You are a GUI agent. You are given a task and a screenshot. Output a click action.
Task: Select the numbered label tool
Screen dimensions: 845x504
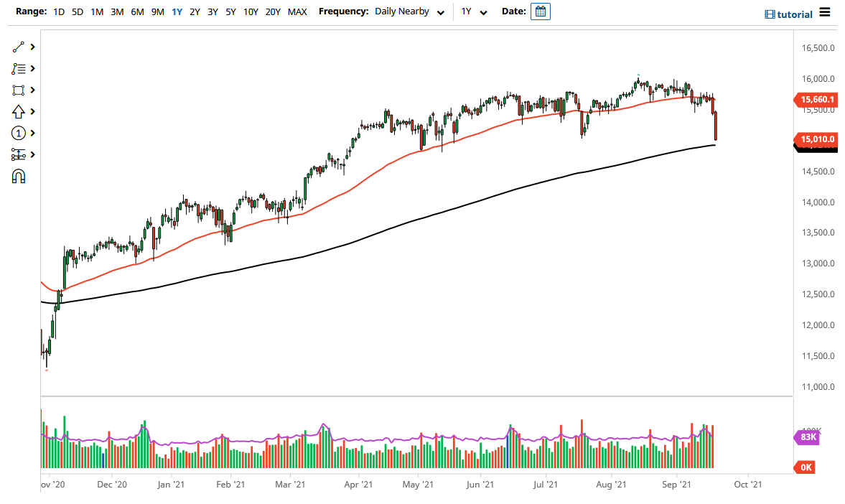point(19,133)
